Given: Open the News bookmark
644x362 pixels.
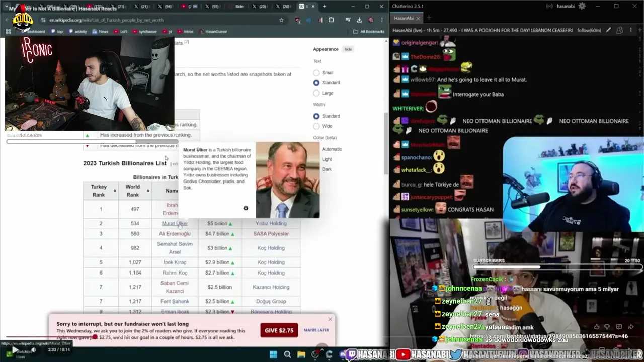Looking at the screenshot, I should point(100,31).
